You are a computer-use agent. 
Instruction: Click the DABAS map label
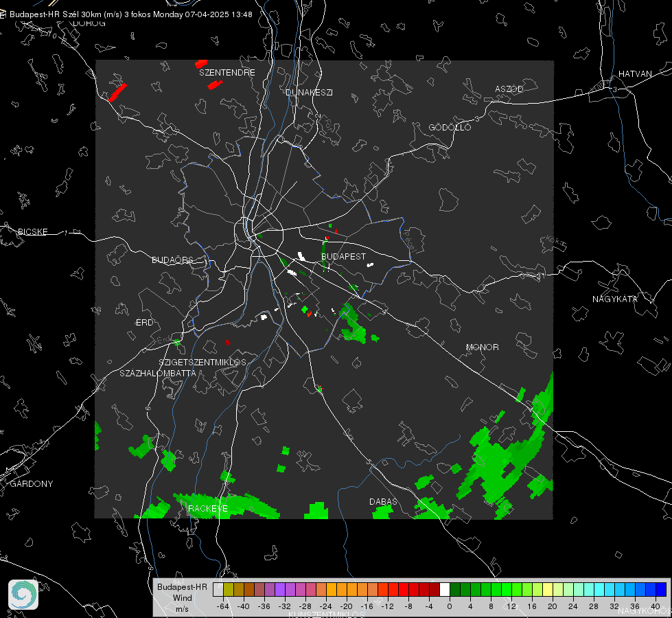click(x=383, y=501)
